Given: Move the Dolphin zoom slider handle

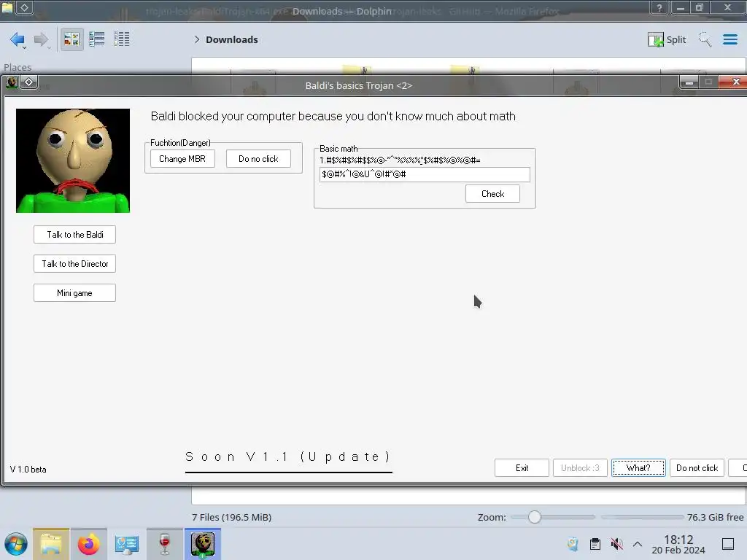Looking at the screenshot, I should (535, 517).
